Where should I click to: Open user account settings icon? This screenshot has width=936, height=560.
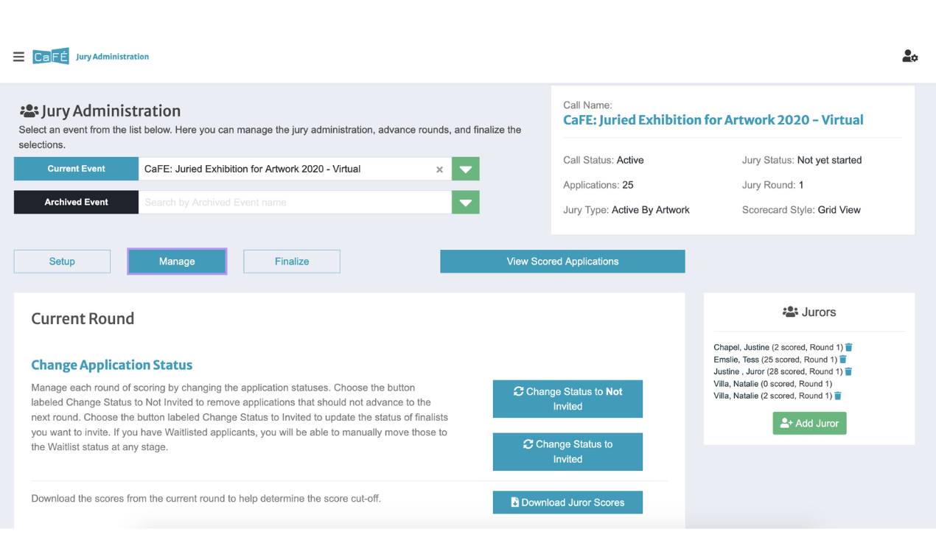point(909,56)
